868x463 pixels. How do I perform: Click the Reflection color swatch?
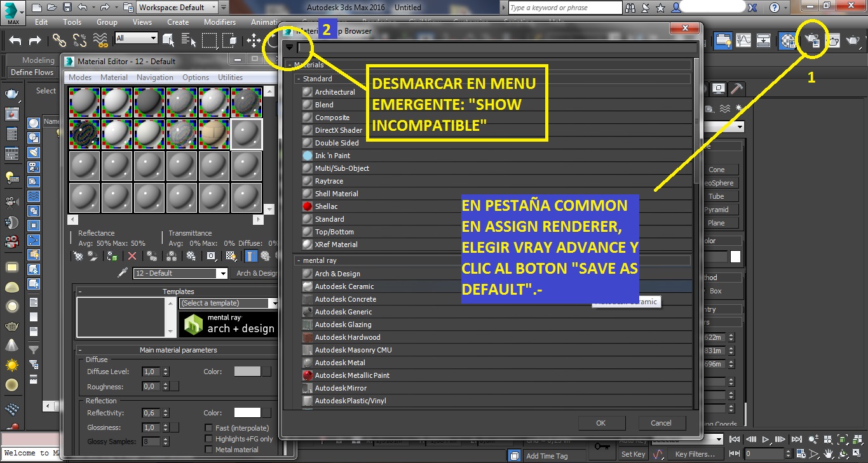(x=248, y=413)
